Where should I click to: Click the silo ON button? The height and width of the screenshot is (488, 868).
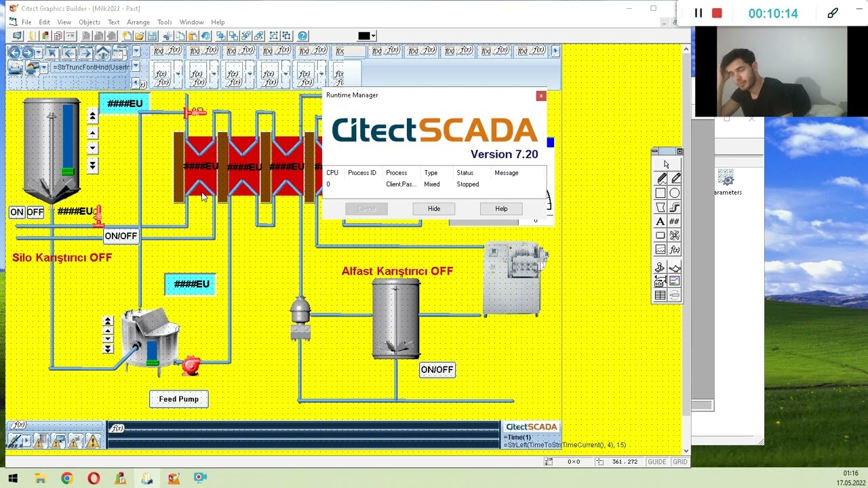[x=17, y=212]
